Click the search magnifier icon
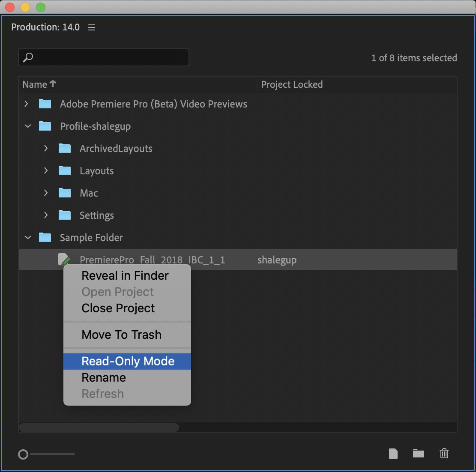476x472 pixels. [x=28, y=57]
